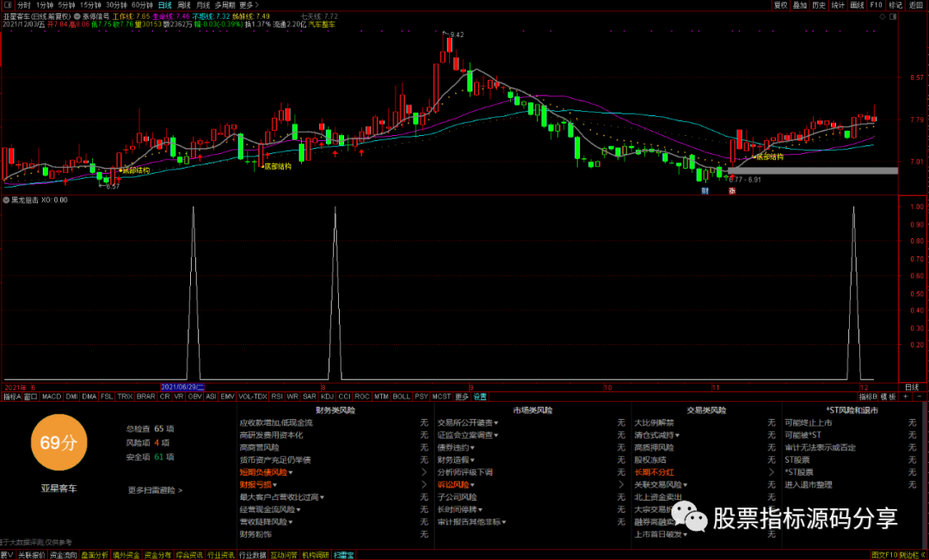Switch to 5分钟 period
Image resolution: width=929 pixels, height=560 pixels.
pos(66,5)
